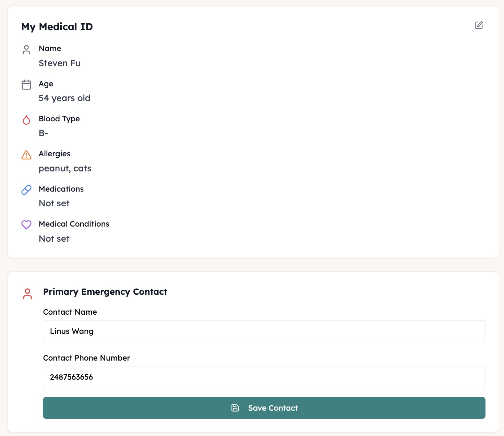Click the calendar icon beside Age
Screen dimensions: 504x436
[x=26, y=85]
